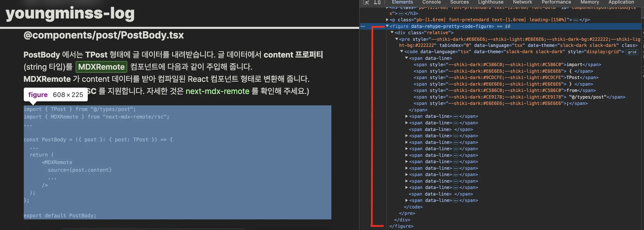Open the Memory panel in DevTools
The image size is (644, 230).
pos(590,2)
